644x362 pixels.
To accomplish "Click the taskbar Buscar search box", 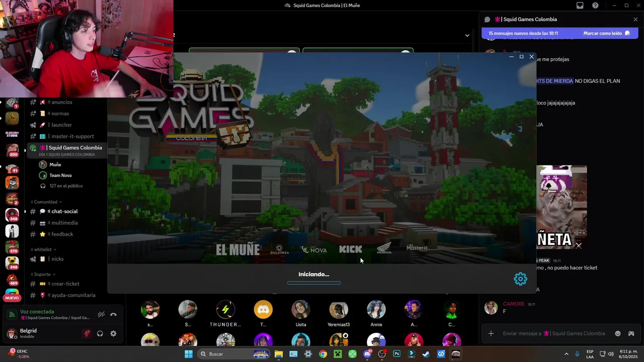I will tap(234, 354).
